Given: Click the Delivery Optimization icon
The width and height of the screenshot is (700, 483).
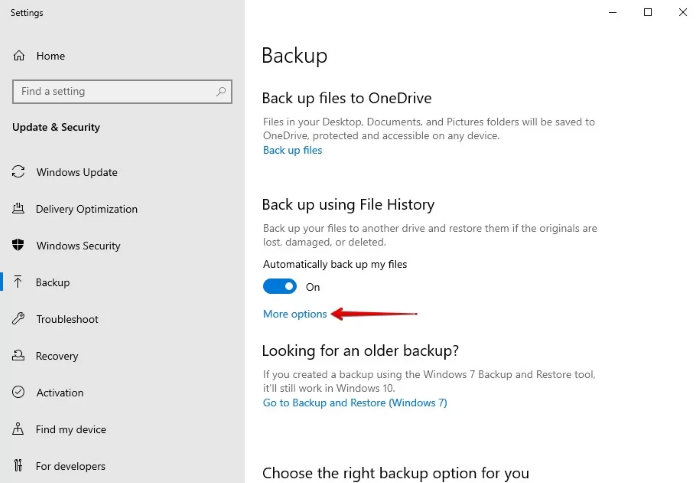Looking at the screenshot, I should coord(18,209).
